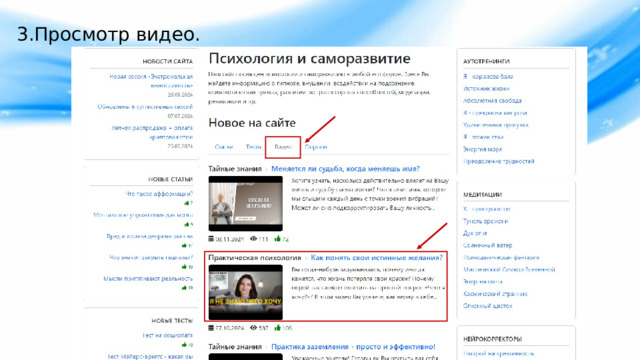This screenshot has height=360, width=640.
Task: Open 'Практика заземления - просто и эффективно!' link
Action: (353, 347)
